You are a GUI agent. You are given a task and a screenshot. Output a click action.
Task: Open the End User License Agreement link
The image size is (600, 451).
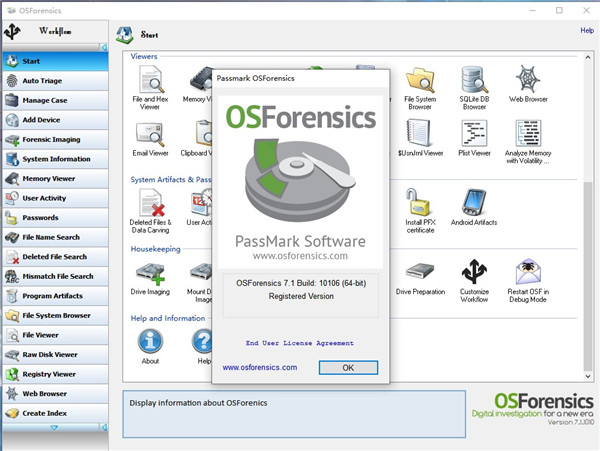click(300, 343)
